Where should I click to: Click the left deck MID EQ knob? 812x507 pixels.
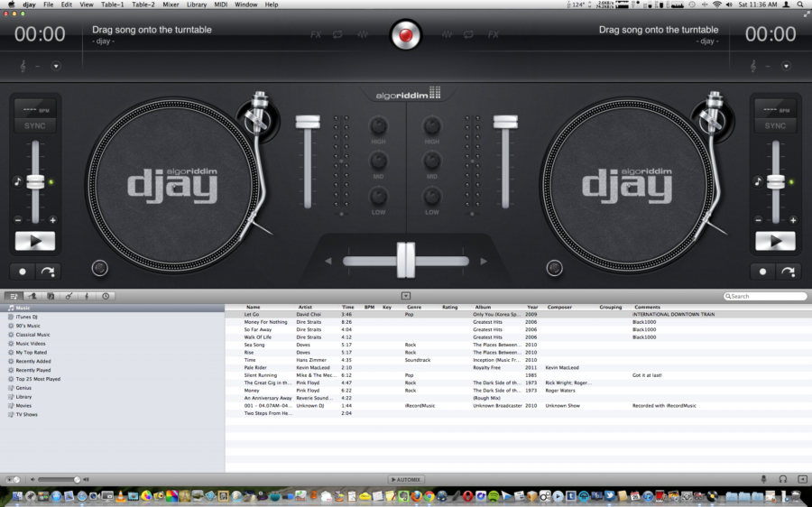379,161
